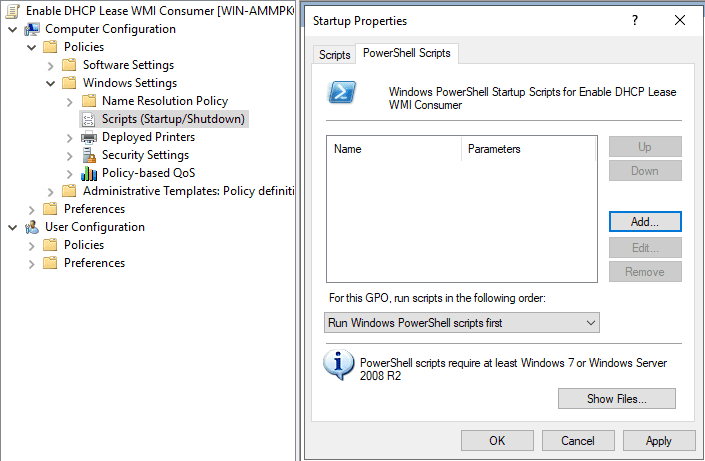Click the folder icon next to Software Settings
The height and width of the screenshot is (461, 705).
point(69,65)
